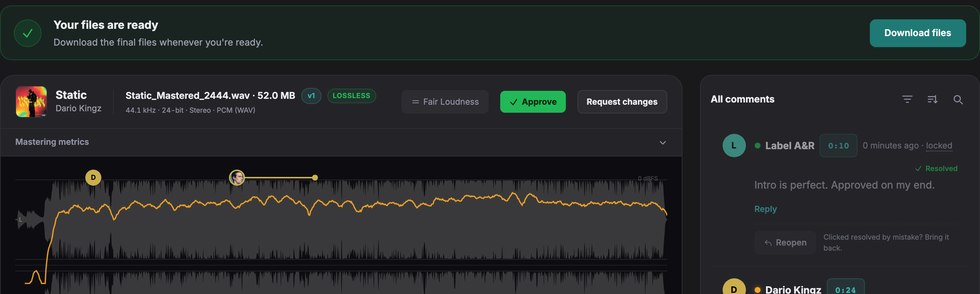This screenshot has width=980, height=294.
Task: Click 'Intro is perfect' comment text
Action: click(x=844, y=185)
